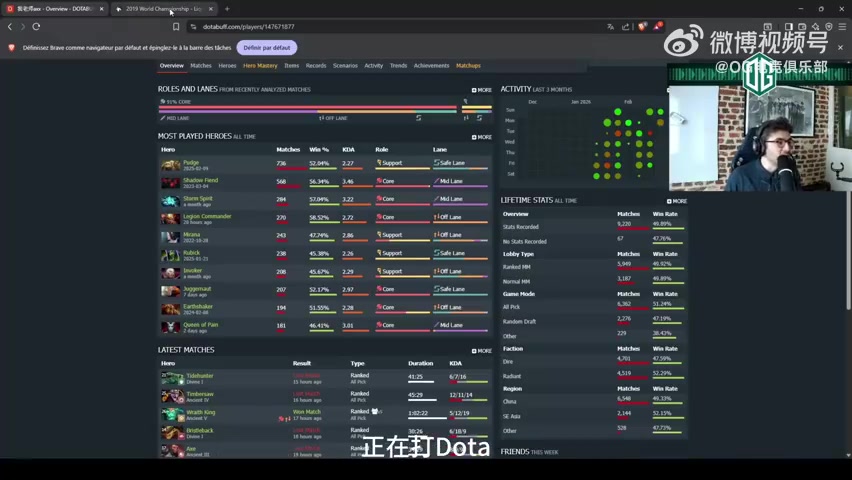Screen dimensions: 852x480
Task: Expand Lifetime Stats with MORE
Action: tap(677, 201)
